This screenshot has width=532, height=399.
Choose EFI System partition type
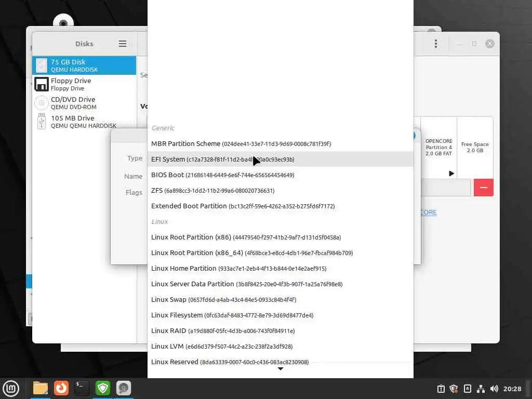(x=280, y=159)
